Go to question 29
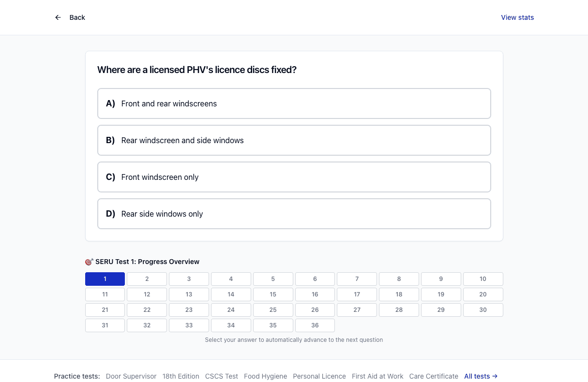Screen dimensions: 588x382 (x=441, y=310)
